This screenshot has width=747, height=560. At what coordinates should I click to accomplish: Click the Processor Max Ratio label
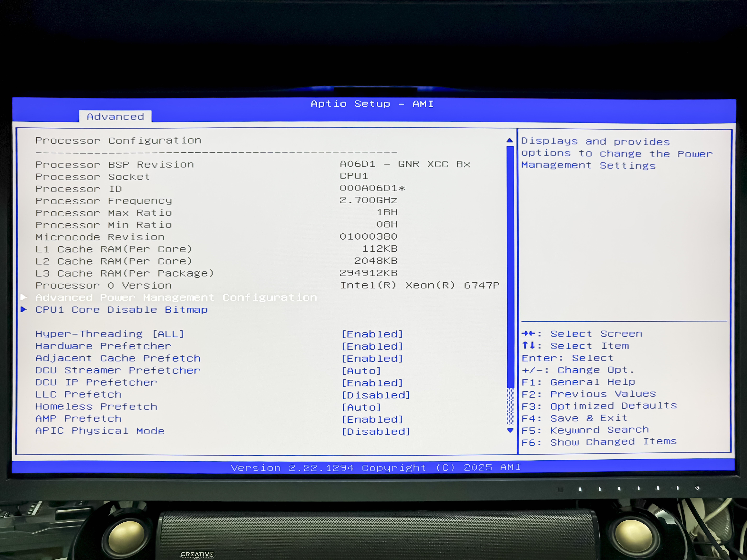click(104, 213)
